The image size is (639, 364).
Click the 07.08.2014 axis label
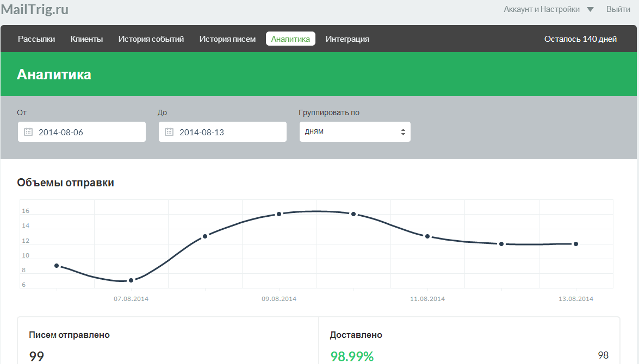pyautogui.click(x=131, y=299)
